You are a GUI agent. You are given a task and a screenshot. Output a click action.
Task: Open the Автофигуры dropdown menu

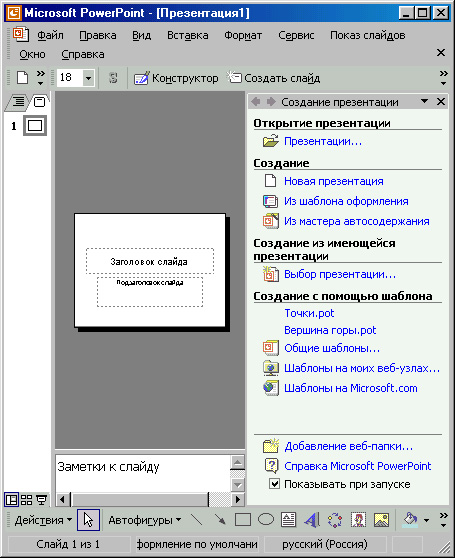click(144, 520)
